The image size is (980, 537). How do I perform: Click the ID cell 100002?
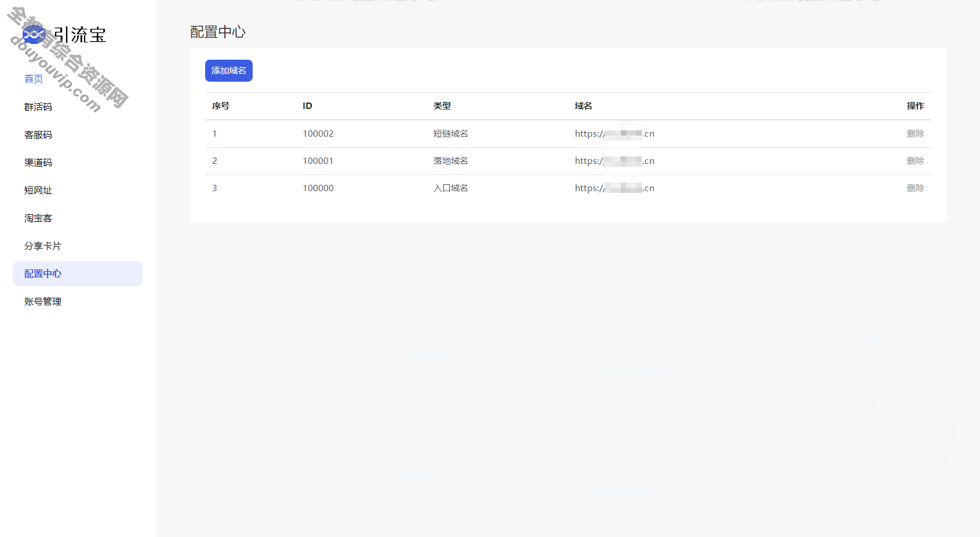click(318, 134)
